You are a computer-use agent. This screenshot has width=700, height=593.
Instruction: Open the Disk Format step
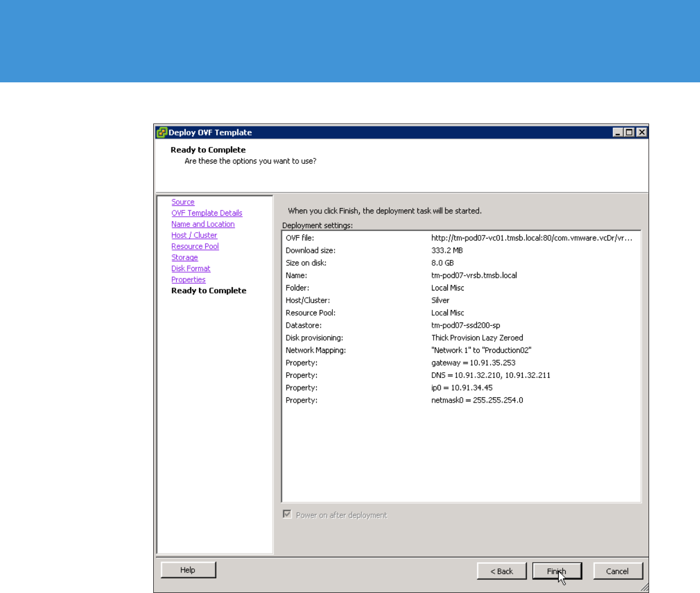(x=191, y=268)
